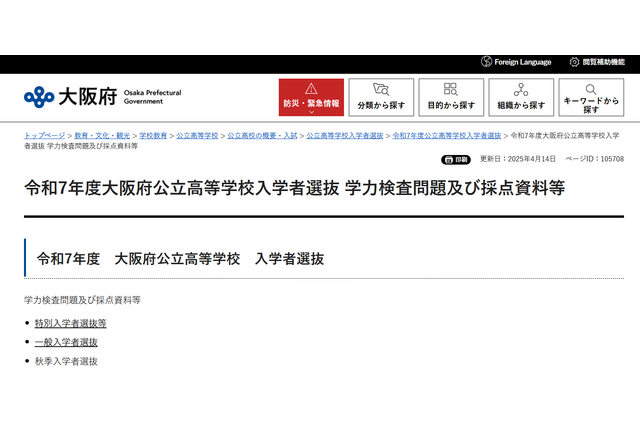Open 教育・文化・観光 breadcrumb link
Viewport: 640px width, 426px height.
102,135
